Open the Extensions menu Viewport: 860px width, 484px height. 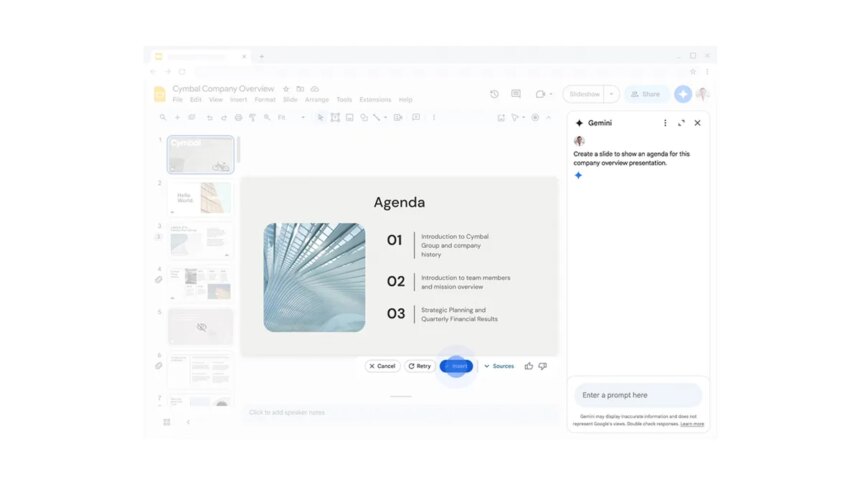[x=375, y=100]
